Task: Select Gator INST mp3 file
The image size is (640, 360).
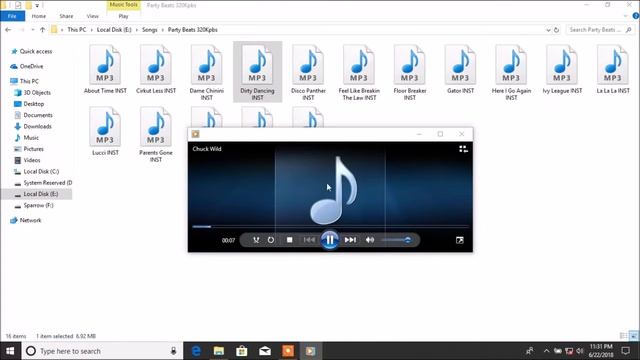Action: (x=460, y=69)
